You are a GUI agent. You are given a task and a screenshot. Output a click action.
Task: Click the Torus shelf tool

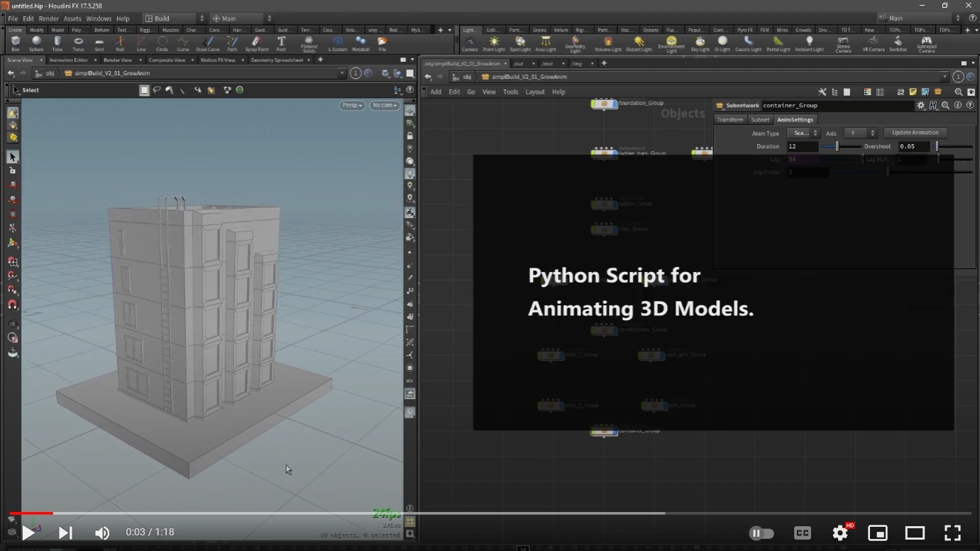[x=78, y=43]
